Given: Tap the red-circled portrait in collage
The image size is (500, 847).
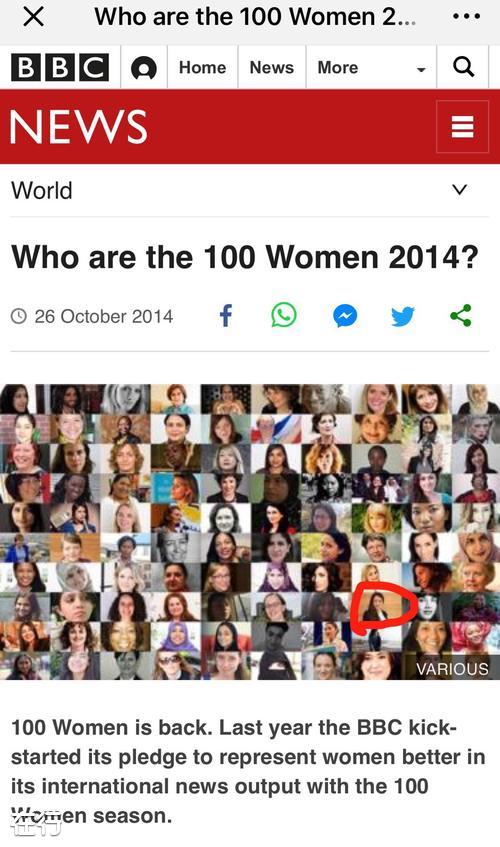Looking at the screenshot, I should pyautogui.click(x=376, y=607).
